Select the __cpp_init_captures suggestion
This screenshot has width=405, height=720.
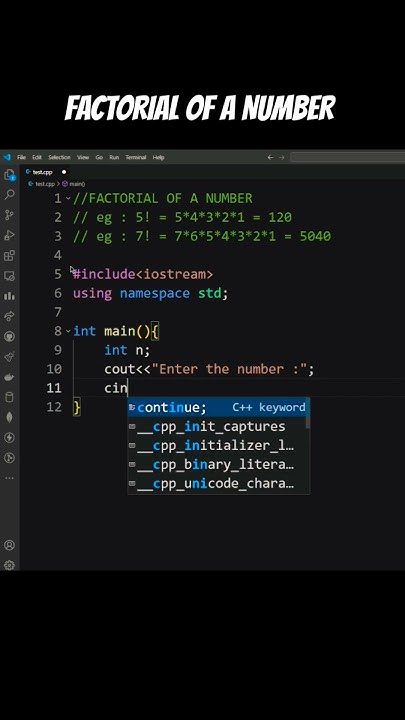pos(216,427)
